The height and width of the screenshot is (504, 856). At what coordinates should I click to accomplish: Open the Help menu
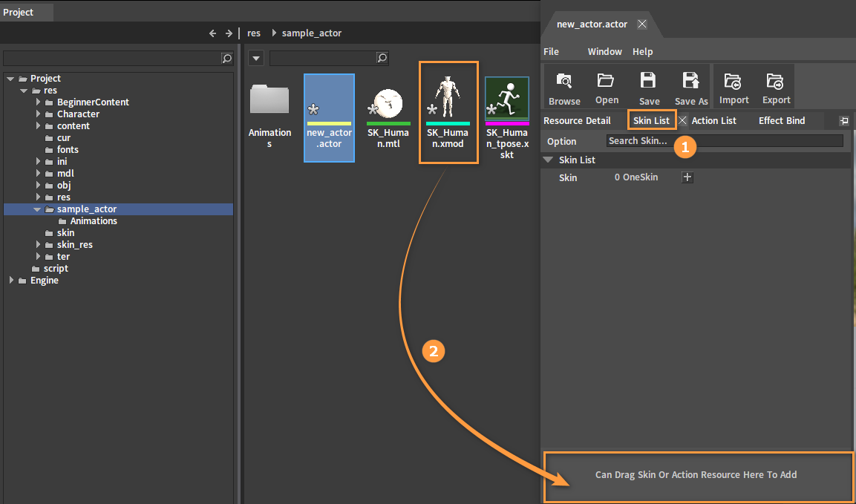click(x=642, y=51)
